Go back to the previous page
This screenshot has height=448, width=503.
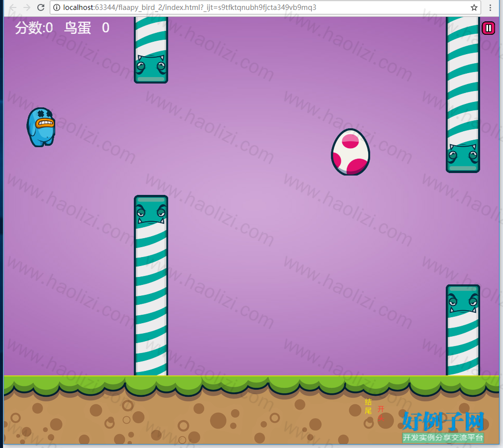13,7
